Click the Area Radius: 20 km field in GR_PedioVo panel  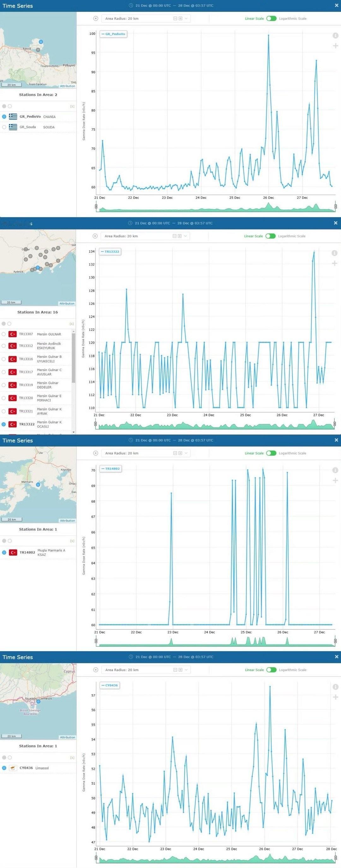tap(146, 19)
